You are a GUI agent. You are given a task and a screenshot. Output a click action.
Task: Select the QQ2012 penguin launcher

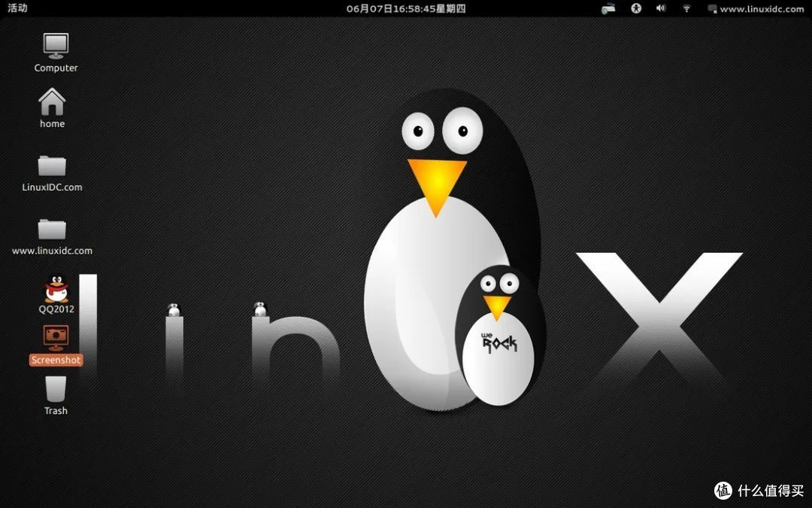(56, 288)
